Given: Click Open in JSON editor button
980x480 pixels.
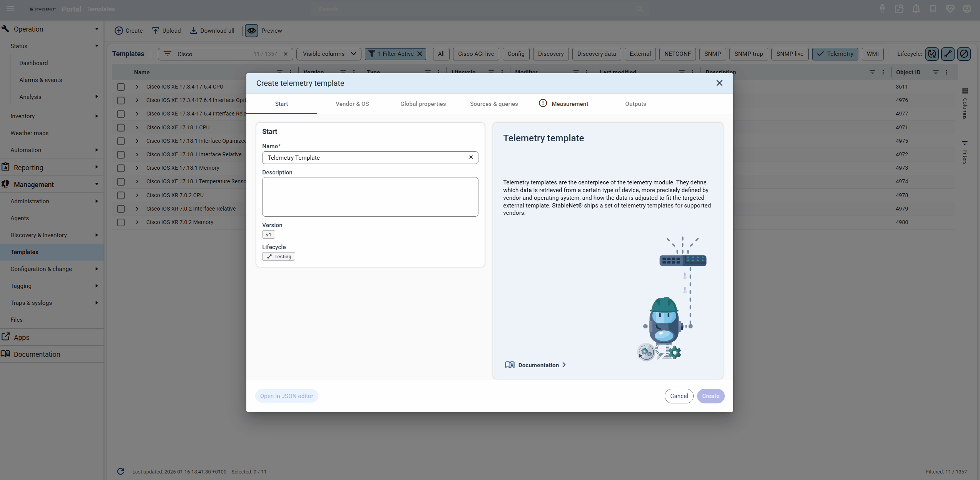Looking at the screenshot, I should 286,396.
